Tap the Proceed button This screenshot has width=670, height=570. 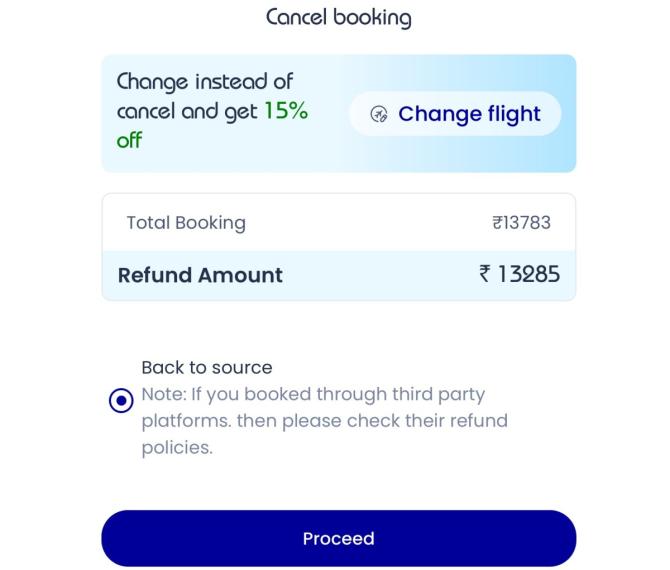pos(338,538)
